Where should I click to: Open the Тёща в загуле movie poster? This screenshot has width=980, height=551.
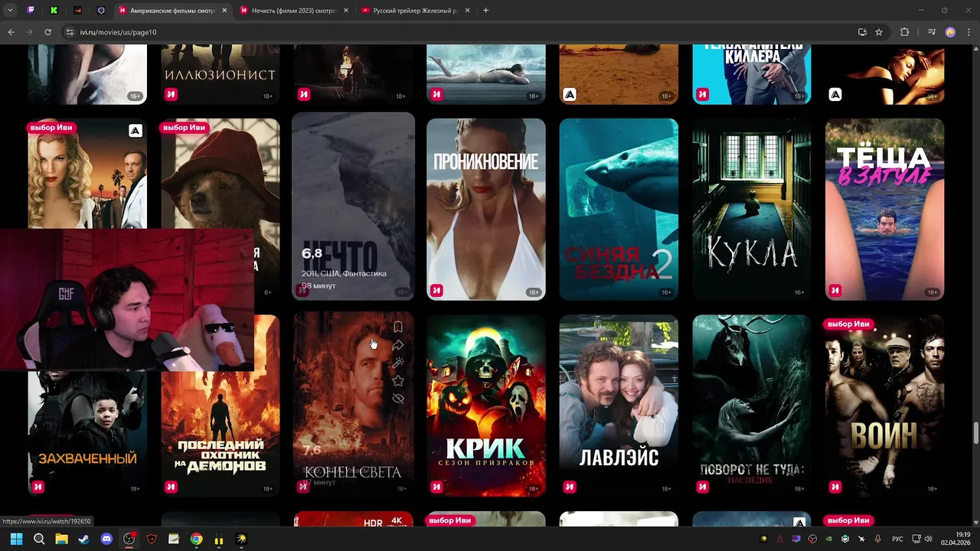(x=884, y=209)
